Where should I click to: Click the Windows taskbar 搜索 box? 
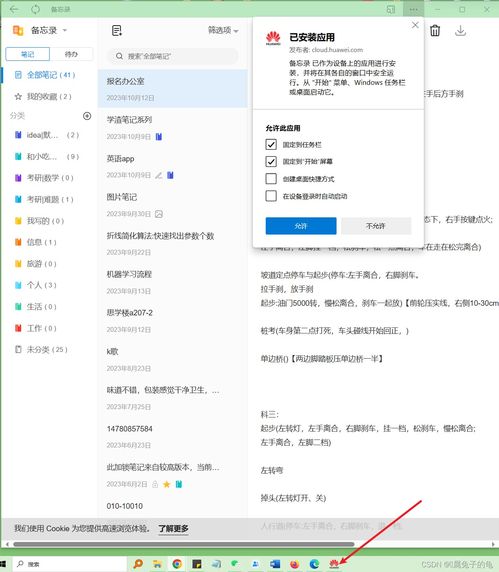point(69,564)
